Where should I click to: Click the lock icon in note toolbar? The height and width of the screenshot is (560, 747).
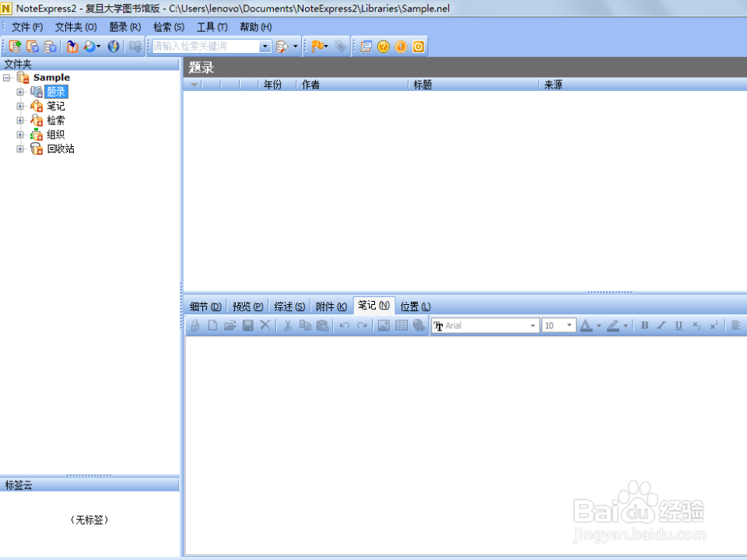pyautogui.click(x=195, y=325)
